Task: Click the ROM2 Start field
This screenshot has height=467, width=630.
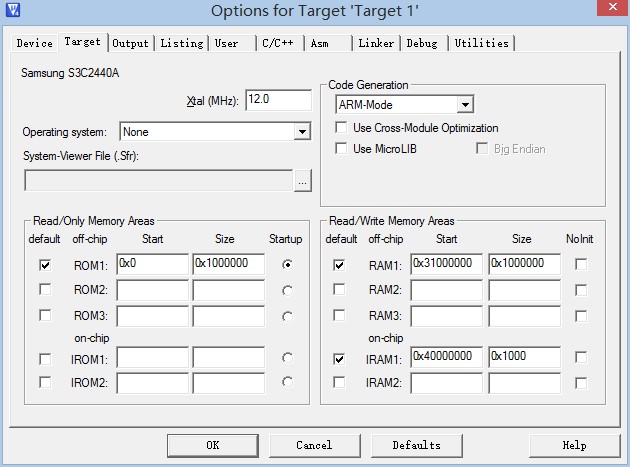Action: pyautogui.click(x=152, y=290)
